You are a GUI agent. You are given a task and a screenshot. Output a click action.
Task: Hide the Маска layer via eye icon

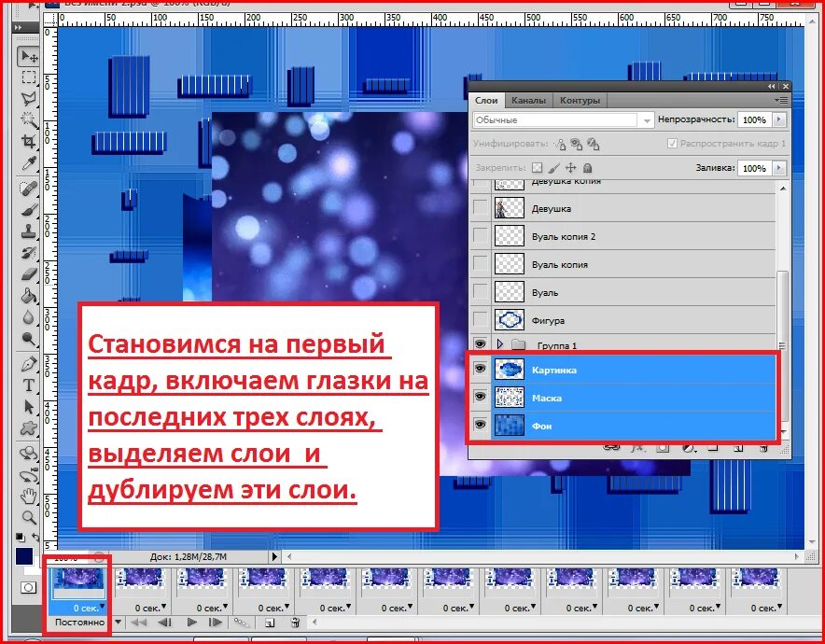click(480, 397)
